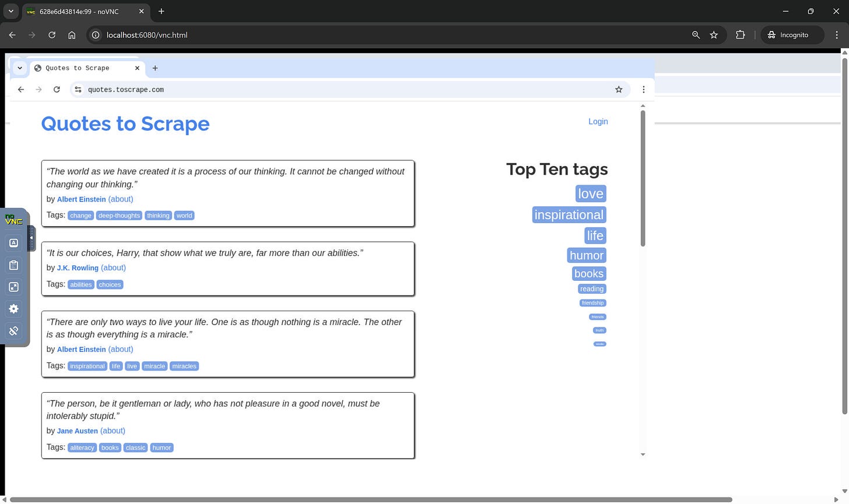Click the address bar showing localhost:6080
Image resolution: width=849 pixels, height=504 pixels.
(146, 35)
